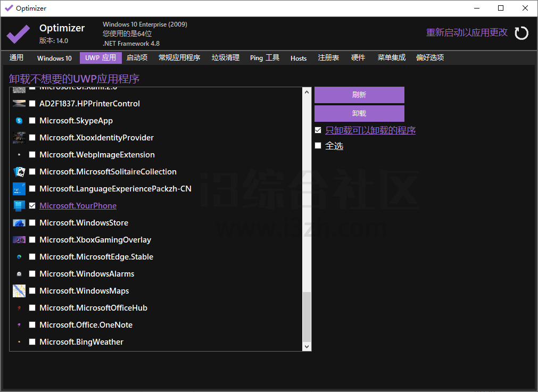The width and height of the screenshot is (538, 392).
Task: Tick the Microsoft.WindowsMaps checkbox
Action: coord(32,291)
